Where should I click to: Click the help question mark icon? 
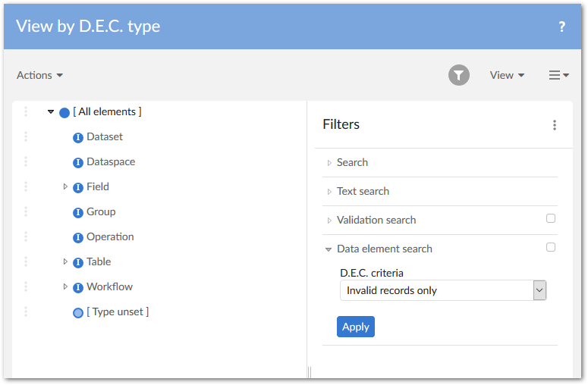561,27
